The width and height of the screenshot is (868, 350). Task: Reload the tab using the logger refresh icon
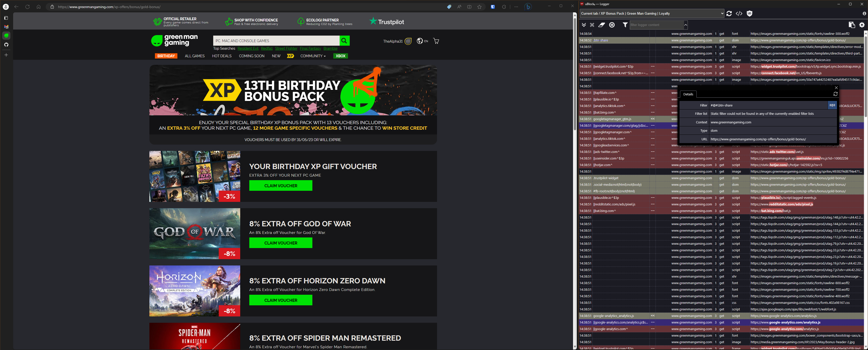(729, 13)
